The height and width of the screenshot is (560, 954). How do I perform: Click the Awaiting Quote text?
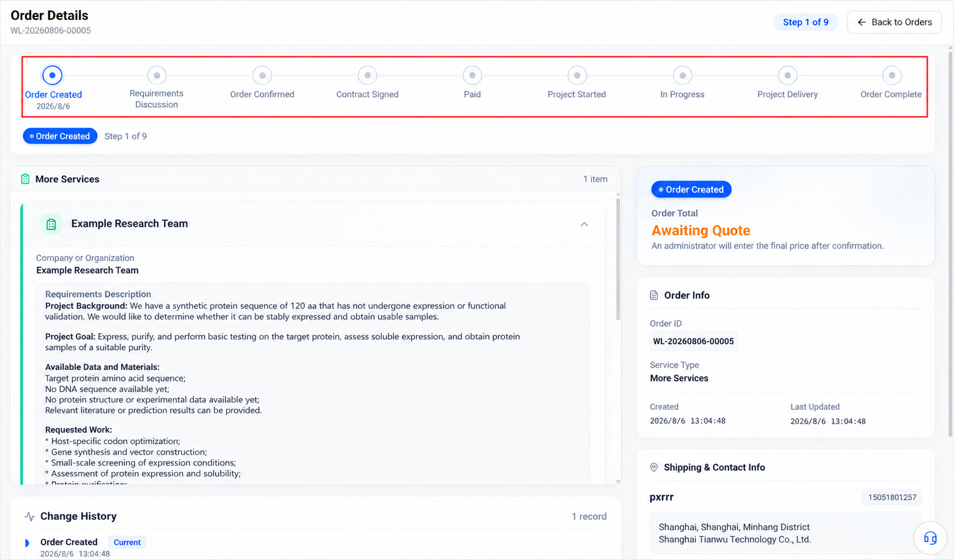pos(700,231)
